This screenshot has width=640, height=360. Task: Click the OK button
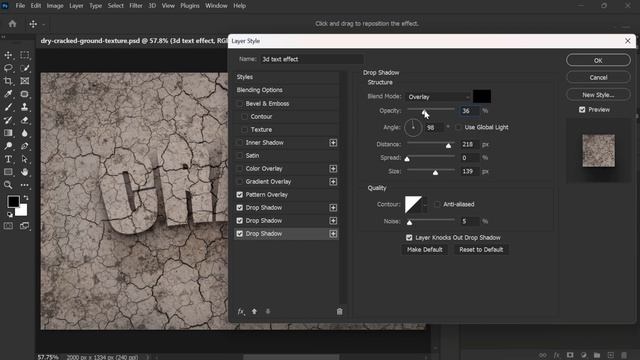coord(598,60)
